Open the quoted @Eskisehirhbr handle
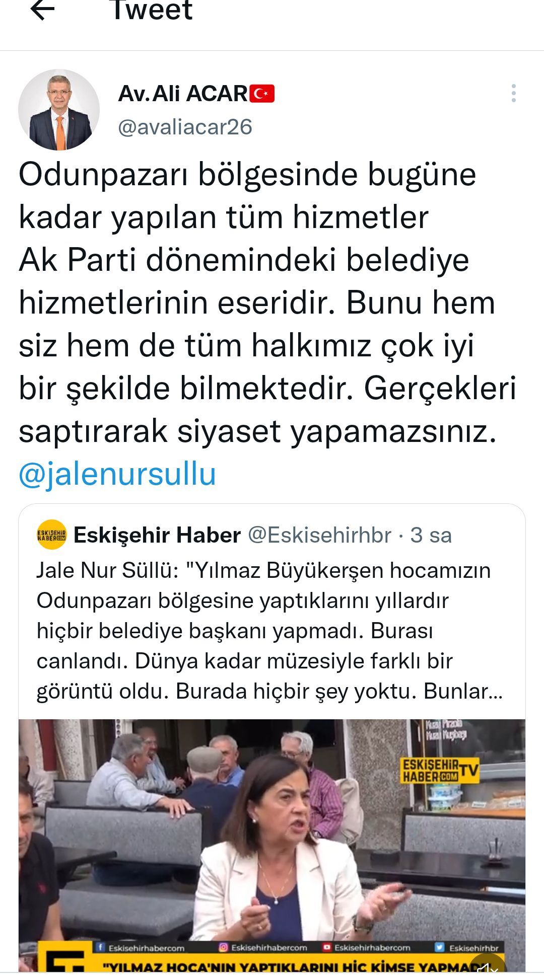This screenshot has width=544, height=980. 319,535
